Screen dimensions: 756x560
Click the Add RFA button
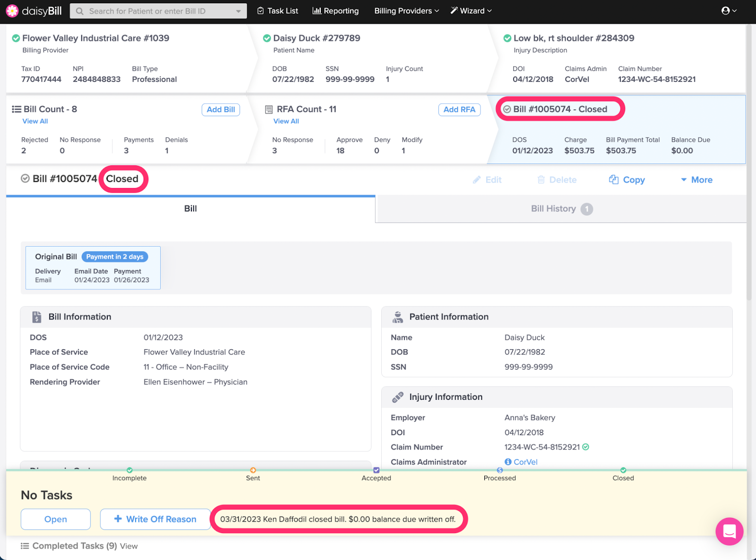459,110
